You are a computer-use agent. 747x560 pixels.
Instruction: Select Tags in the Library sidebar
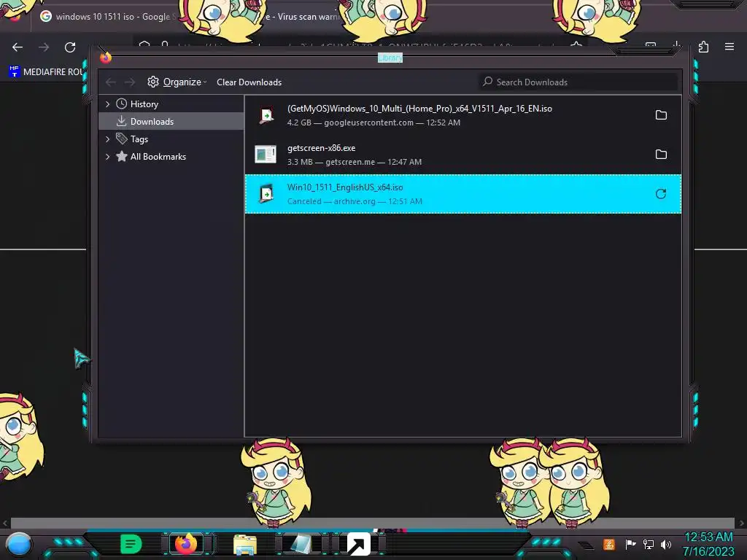click(x=171, y=139)
